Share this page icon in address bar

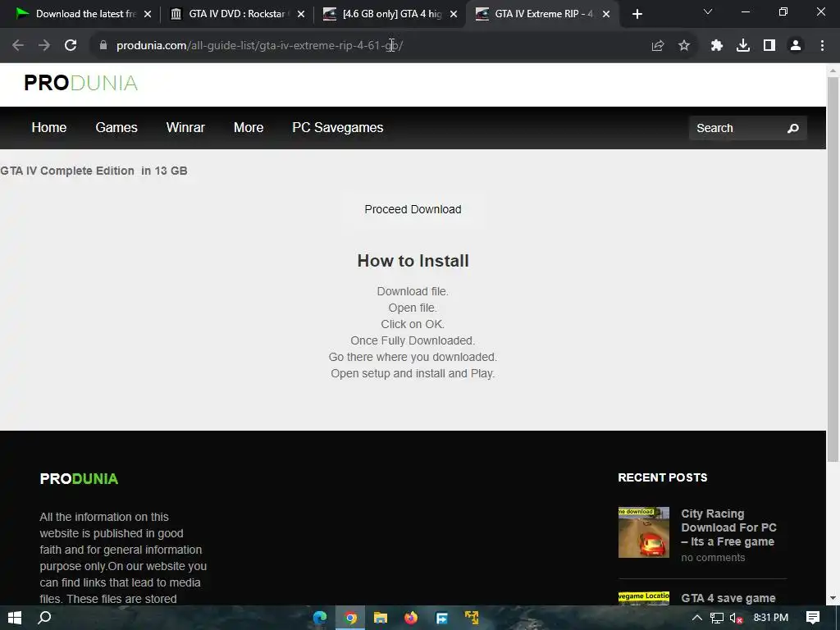(x=658, y=46)
